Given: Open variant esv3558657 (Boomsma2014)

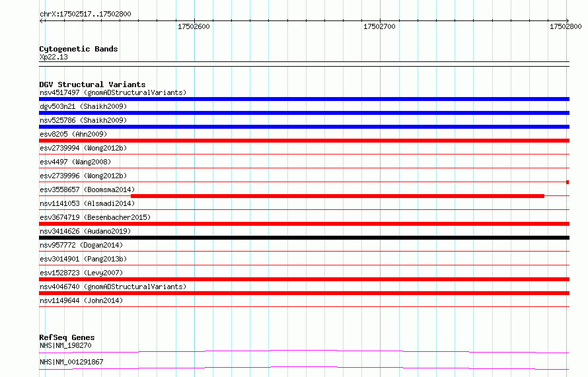Looking at the screenshot, I should pyautogui.click(x=87, y=189).
